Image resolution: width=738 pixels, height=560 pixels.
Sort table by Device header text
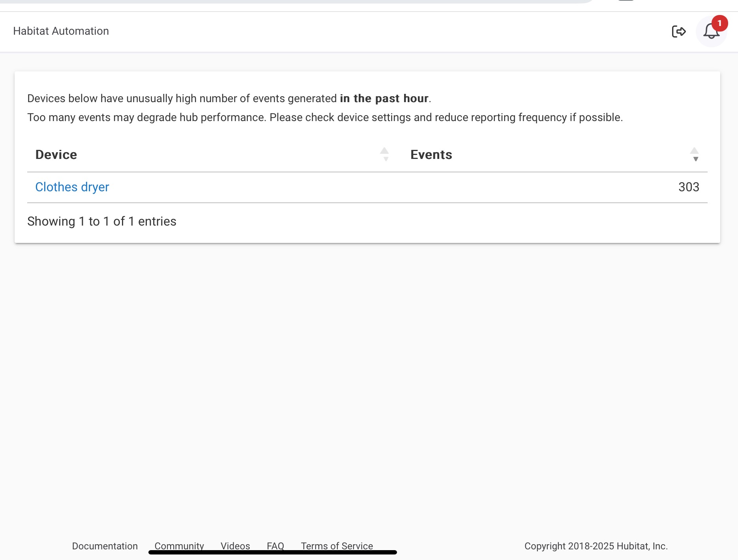56,155
